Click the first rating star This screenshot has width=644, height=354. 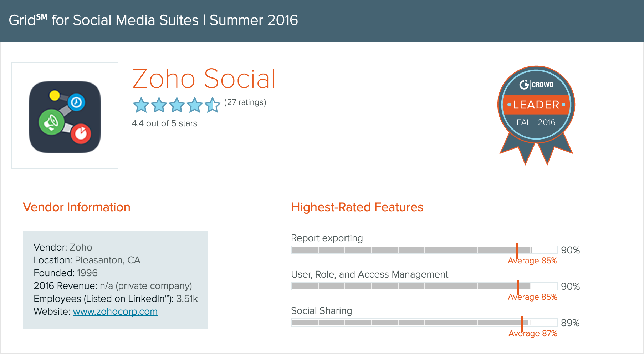(141, 105)
